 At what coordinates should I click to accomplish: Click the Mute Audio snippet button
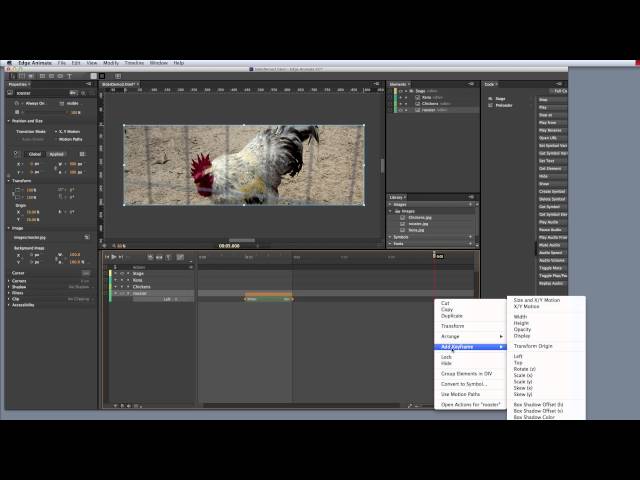552,245
